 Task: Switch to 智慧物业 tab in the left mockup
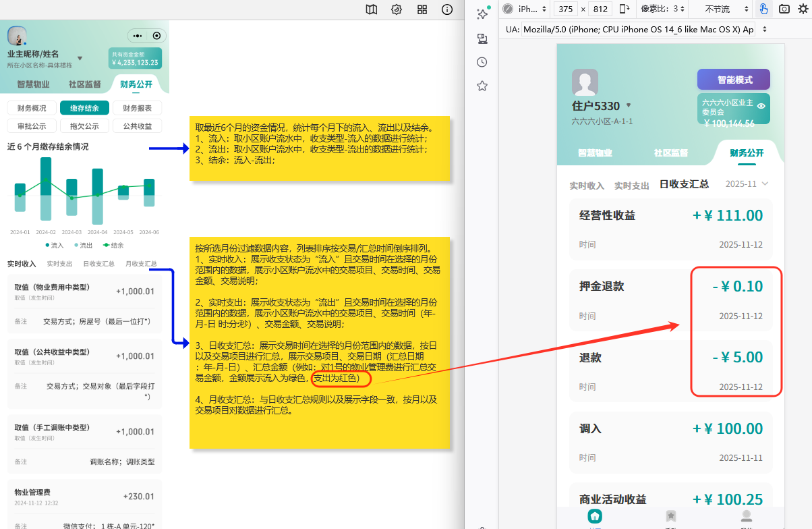33,84
